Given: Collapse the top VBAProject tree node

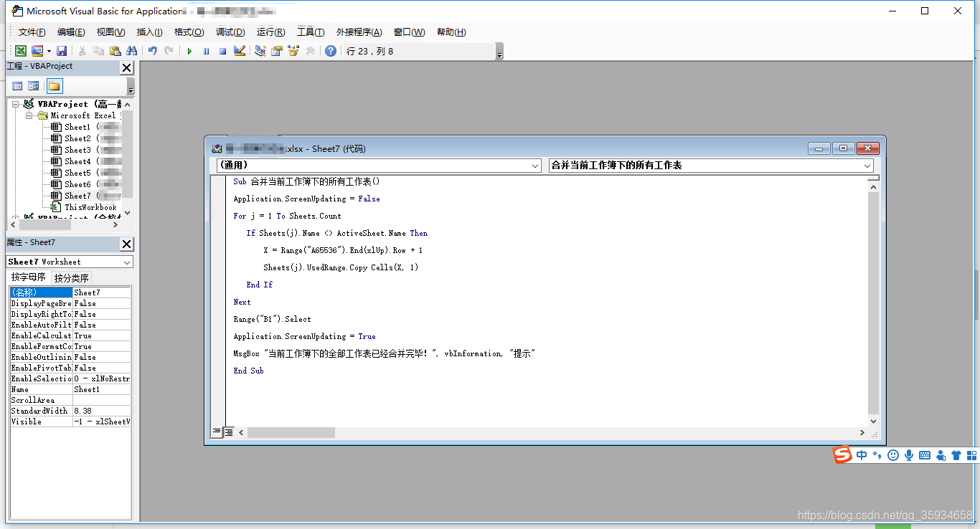Looking at the screenshot, I should click(x=15, y=104).
